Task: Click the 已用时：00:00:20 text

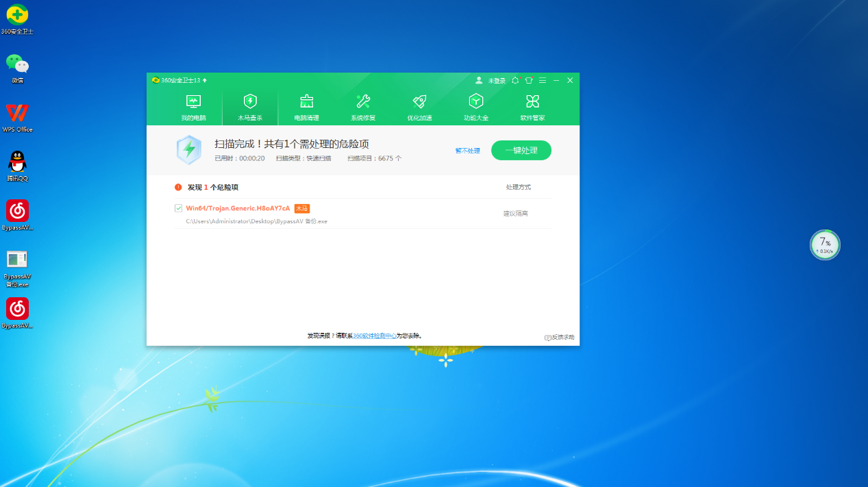Action: tap(240, 158)
